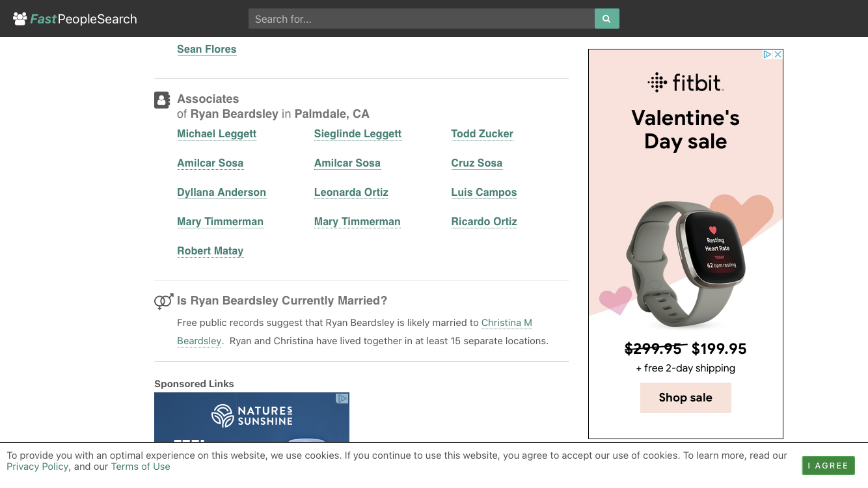
Task: Close the Fitbit ad with the X
Action: (x=778, y=55)
